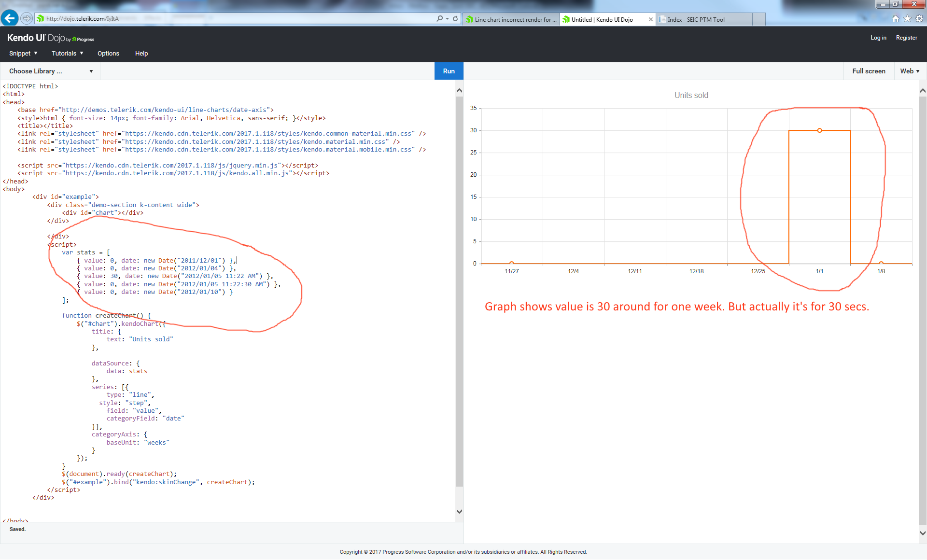The height and width of the screenshot is (560, 927).
Task: Click the search magnifier icon in address bar
Action: pos(439,18)
